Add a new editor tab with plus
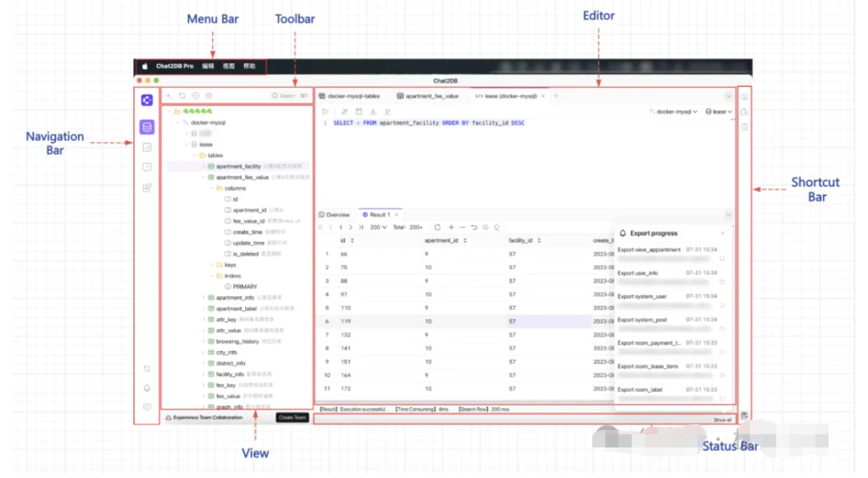This screenshot has height=478, width=868. [556, 96]
